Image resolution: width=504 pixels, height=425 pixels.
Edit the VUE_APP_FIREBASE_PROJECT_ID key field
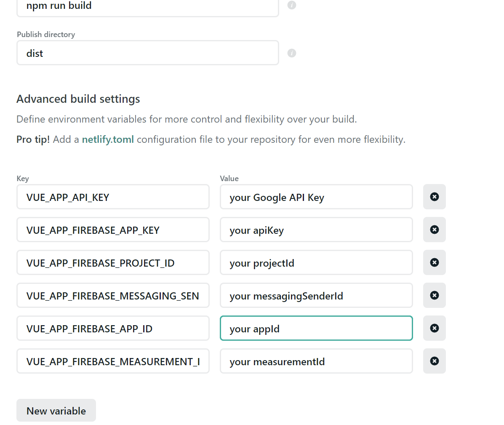[113, 263]
